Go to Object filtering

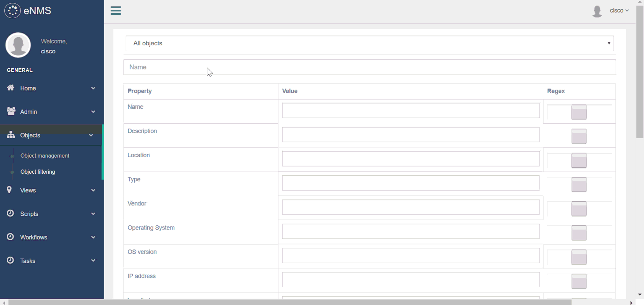[x=38, y=172]
